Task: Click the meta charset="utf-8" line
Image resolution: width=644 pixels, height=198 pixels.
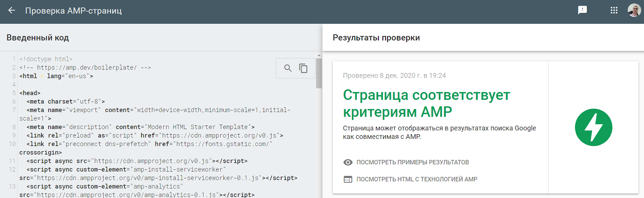Action: [x=65, y=101]
